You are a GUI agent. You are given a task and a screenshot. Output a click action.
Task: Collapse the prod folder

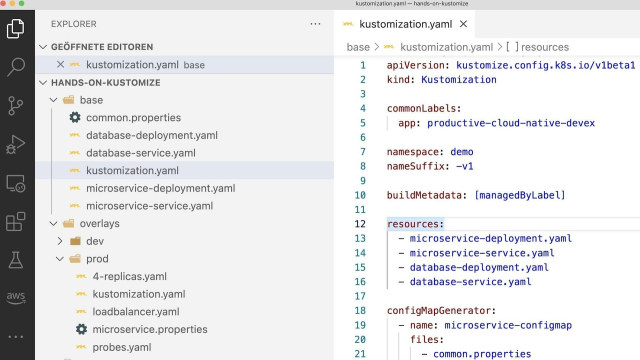pos(60,259)
